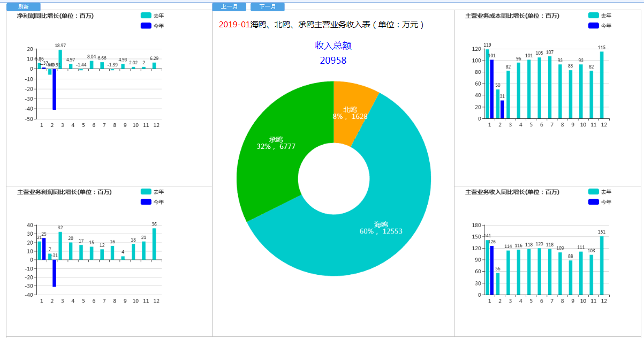Click cyan 去年 legend swatch in 主营业务收入同比增长
This screenshot has width=644, height=338.
coord(593,192)
